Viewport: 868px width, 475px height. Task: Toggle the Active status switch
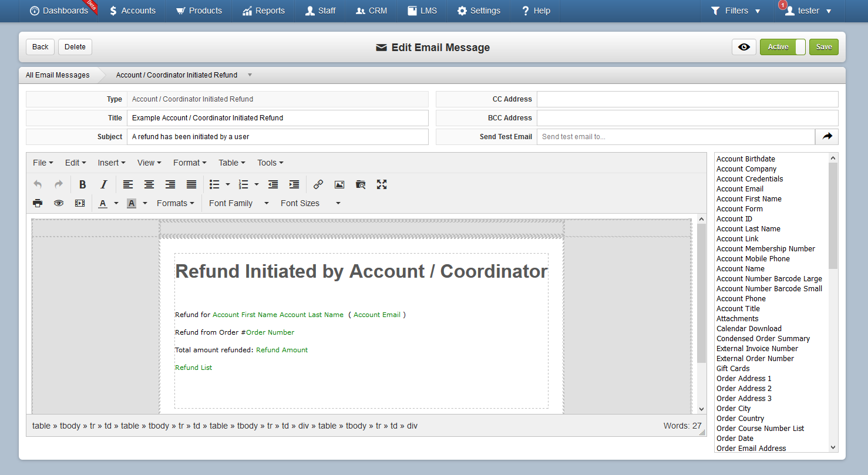point(783,47)
